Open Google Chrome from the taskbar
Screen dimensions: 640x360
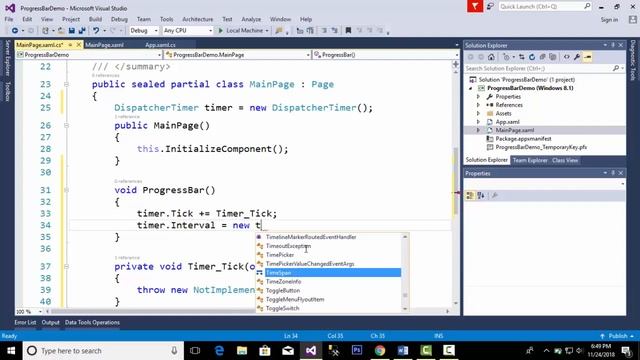point(380,351)
